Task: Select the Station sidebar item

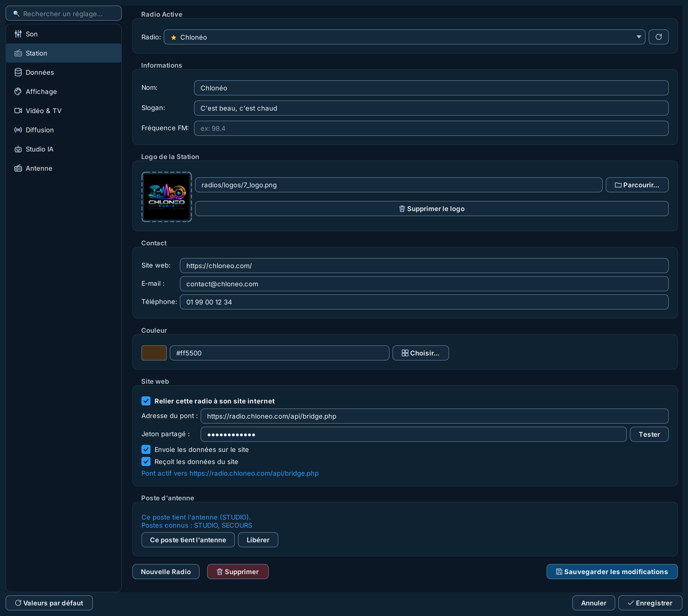Action: click(64, 53)
